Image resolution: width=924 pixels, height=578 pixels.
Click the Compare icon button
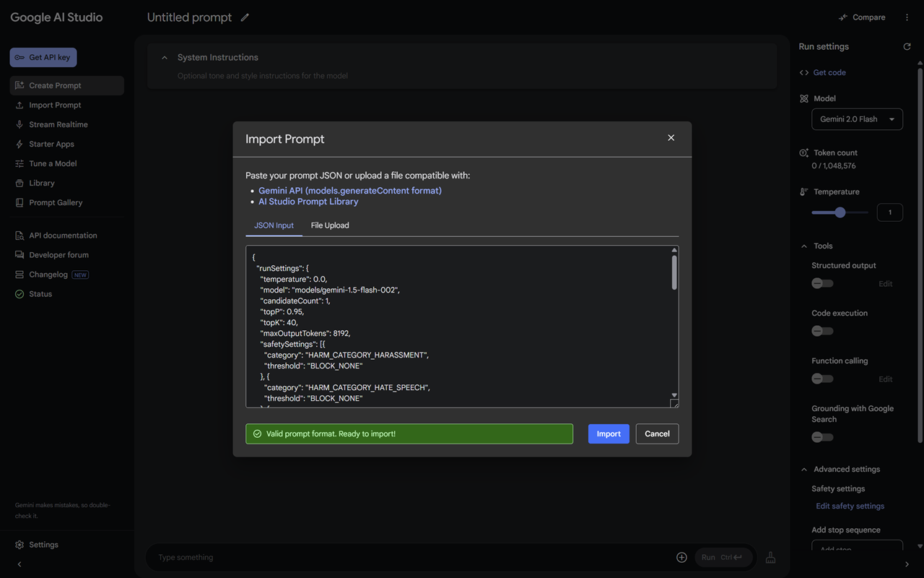862,17
